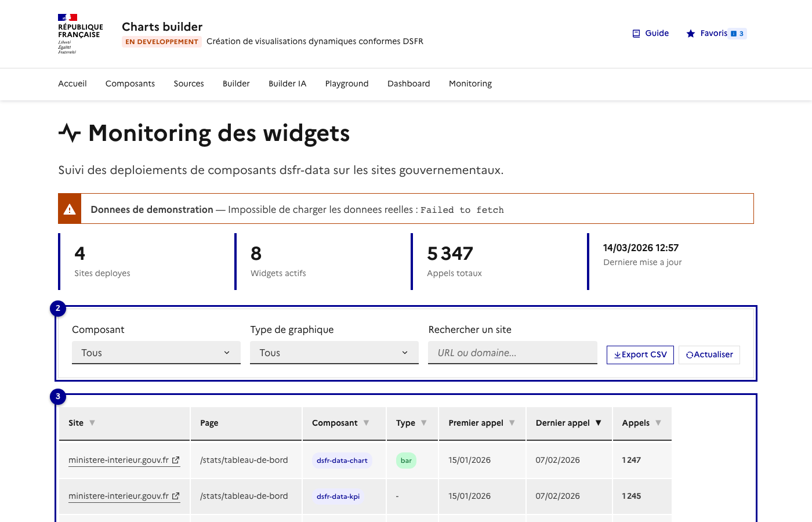This screenshot has height=522, width=812.
Task: Open the ministere-interieur.gouv.fr site link
Action: (x=118, y=459)
